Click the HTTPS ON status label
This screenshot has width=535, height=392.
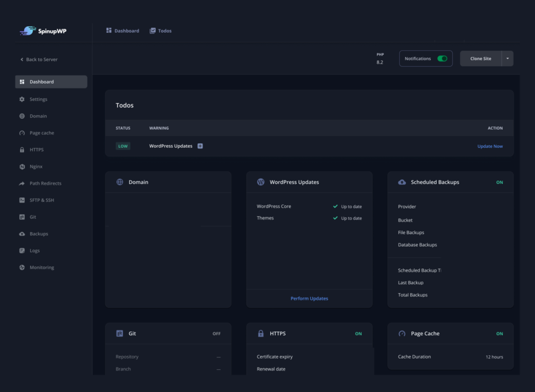click(x=358, y=334)
